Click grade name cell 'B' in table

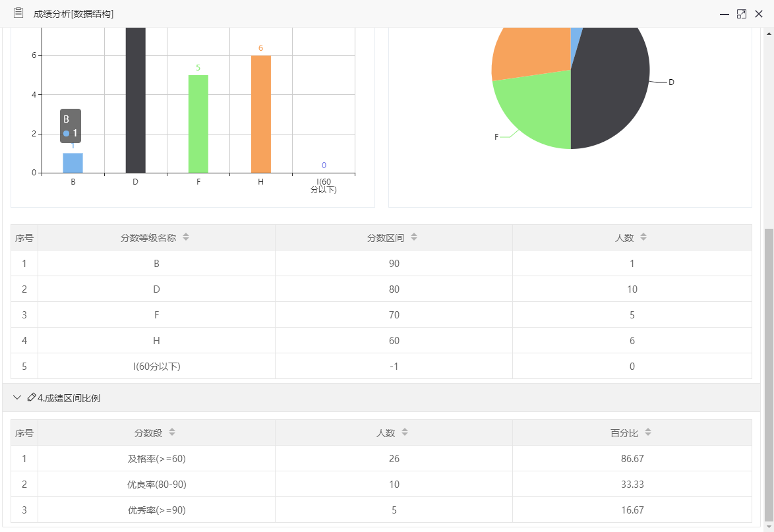(156, 264)
